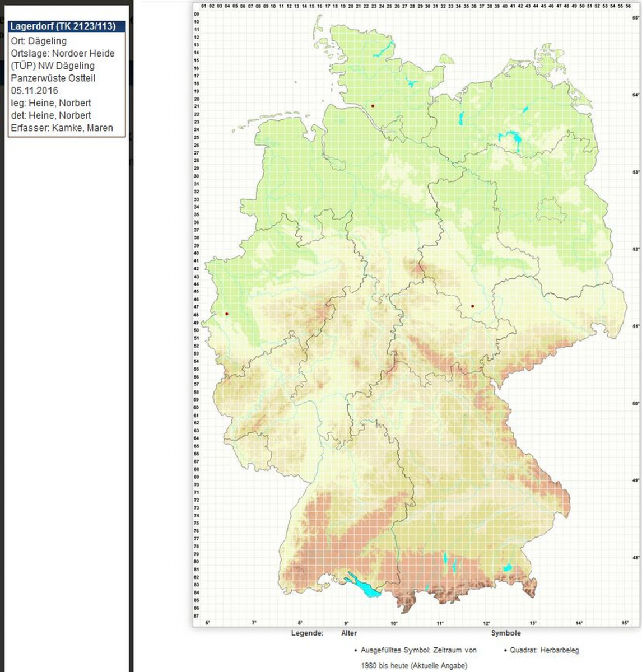This screenshot has height=672, width=642.
Task: Click grid column label 01 at top
Action: pos(204,7)
